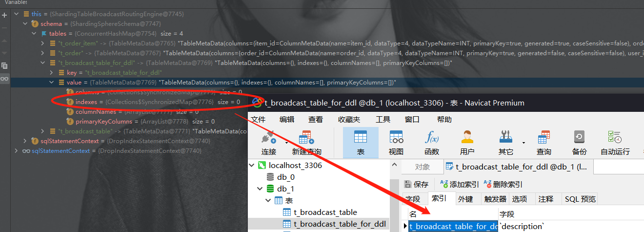The image size is (644, 232).
Task: Collapse the tables map node
Action: pos(34,33)
